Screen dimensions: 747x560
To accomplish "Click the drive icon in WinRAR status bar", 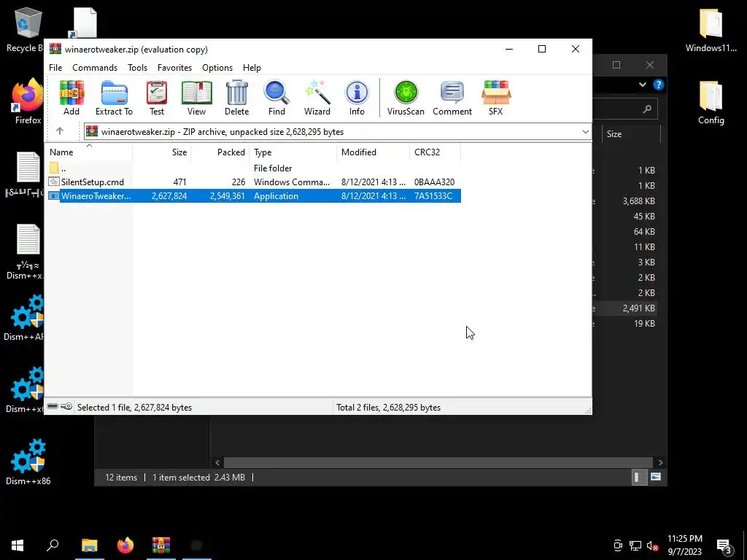I will coord(53,407).
